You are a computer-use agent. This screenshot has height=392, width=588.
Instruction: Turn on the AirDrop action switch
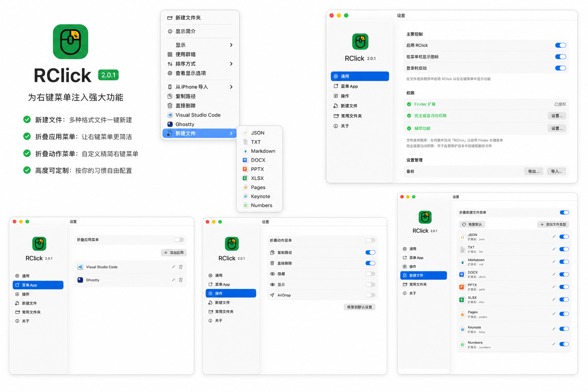370,295
